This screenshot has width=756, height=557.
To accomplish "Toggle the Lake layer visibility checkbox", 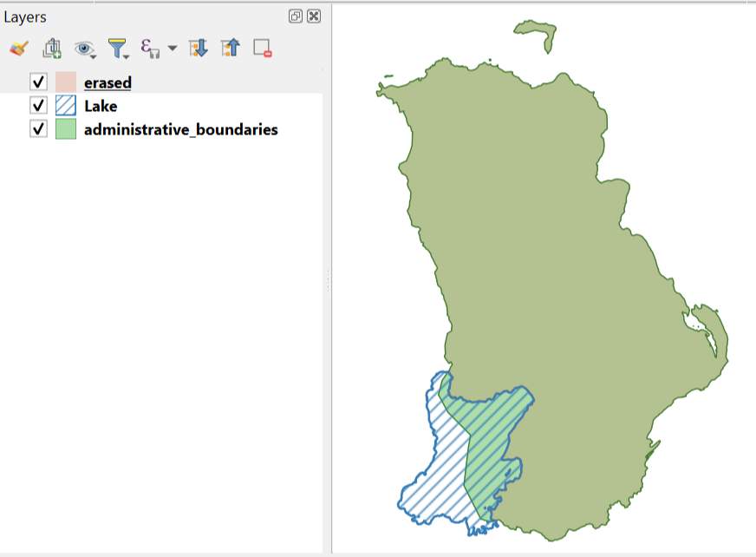I will [38, 105].
